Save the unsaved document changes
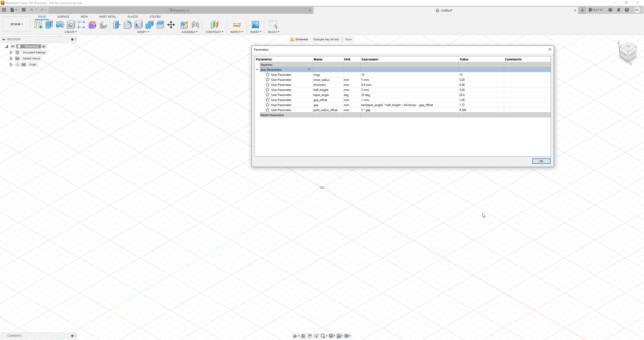Screen dimensions: 644x340 point(348,39)
